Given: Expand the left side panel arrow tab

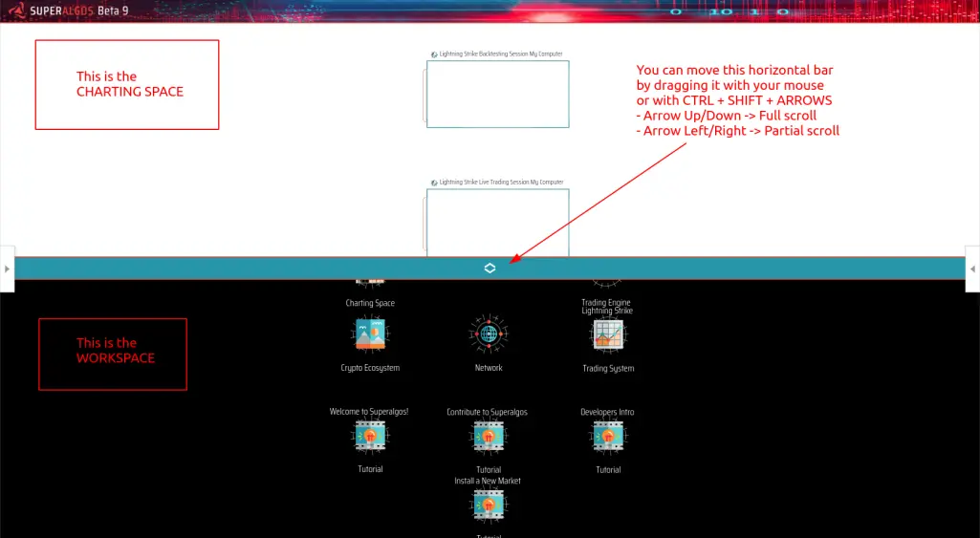Looking at the screenshot, I should (7, 269).
